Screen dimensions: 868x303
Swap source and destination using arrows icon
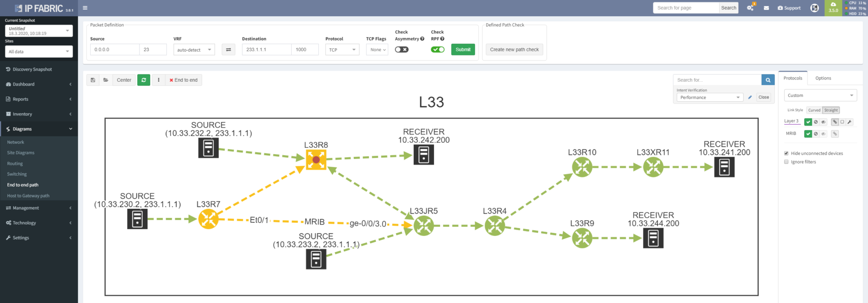228,49
